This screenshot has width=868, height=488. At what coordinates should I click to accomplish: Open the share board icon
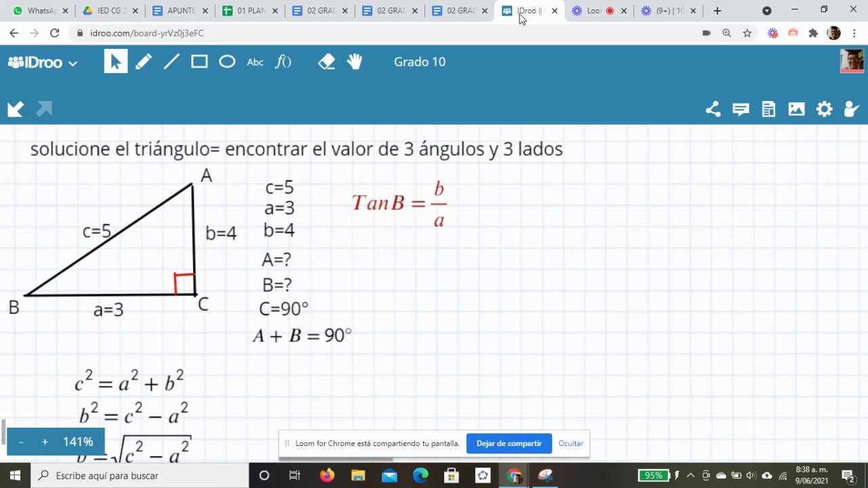click(713, 109)
